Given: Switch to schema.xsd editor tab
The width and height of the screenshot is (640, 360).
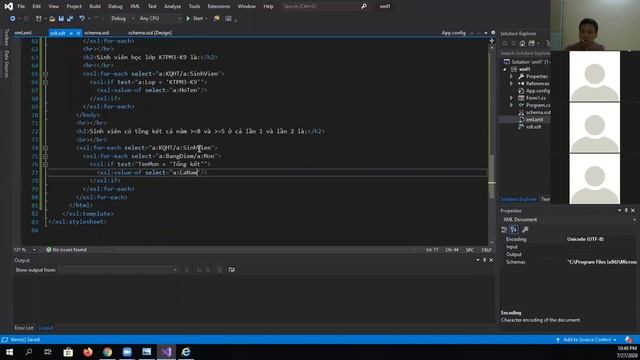Looking at the screenshot, I should pos(97,33).
